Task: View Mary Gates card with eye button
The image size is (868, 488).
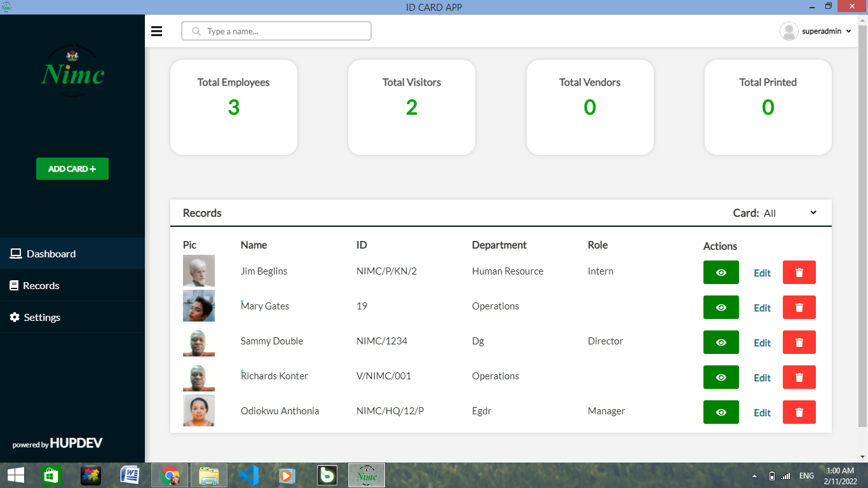Action: coord(721,307)
